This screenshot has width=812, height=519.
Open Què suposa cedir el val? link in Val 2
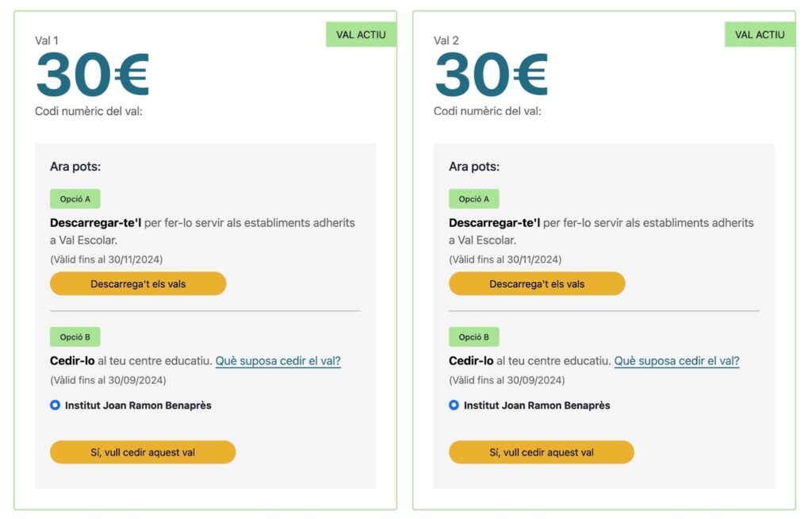(677, 361)
